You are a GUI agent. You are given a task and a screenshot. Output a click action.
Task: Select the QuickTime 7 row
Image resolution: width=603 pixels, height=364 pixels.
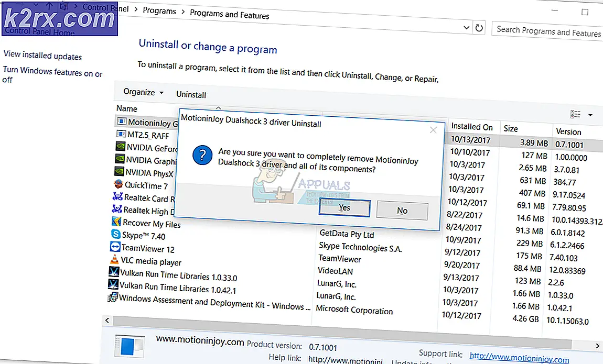pyautogui.click(x=146, y=185)
